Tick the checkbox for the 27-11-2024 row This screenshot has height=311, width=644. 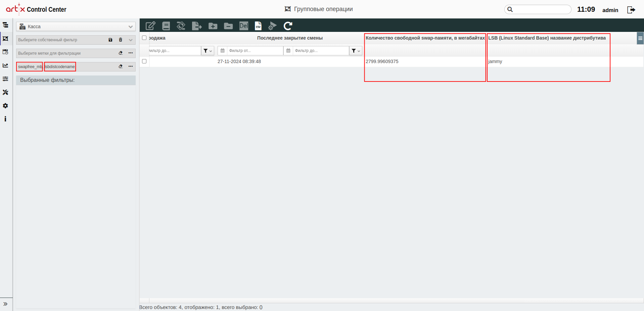point(144,61)
